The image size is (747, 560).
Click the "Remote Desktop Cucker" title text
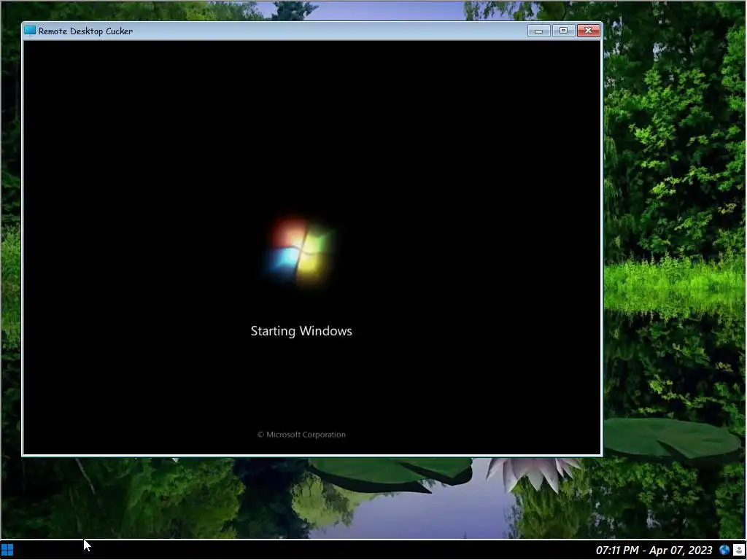86,31
